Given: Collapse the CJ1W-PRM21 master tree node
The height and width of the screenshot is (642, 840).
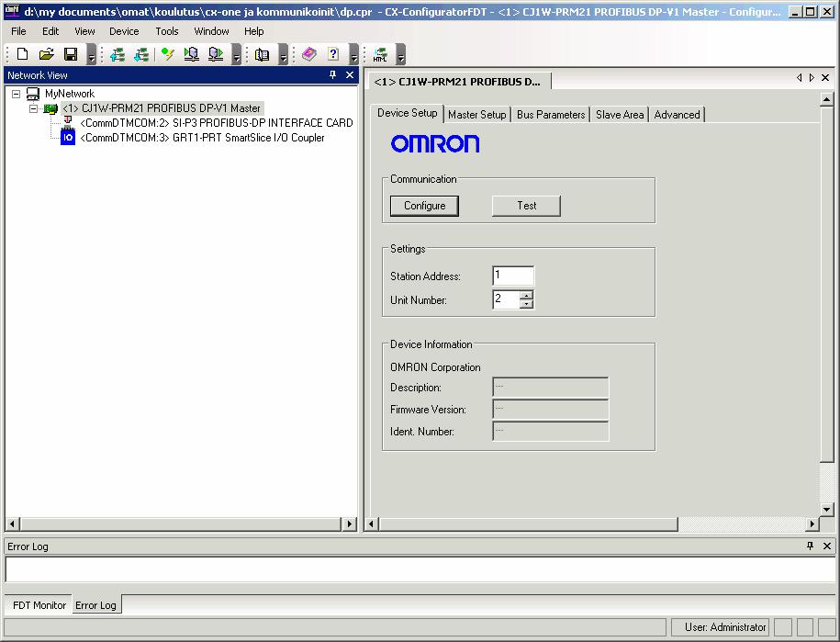Looking at the screenshot, I should point(33,108).
